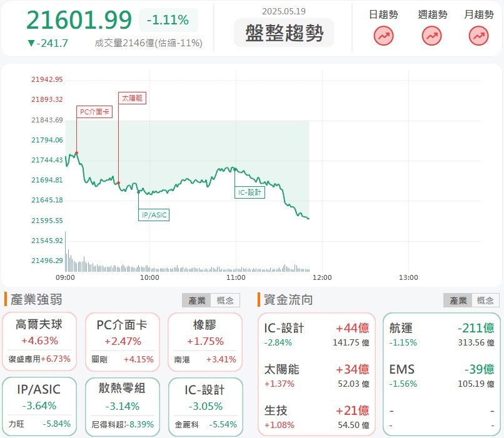This screenshot has height=438, width=504.
Task: Click 力旺 -5.84% stock entry
Action: [x=39, y=424]
